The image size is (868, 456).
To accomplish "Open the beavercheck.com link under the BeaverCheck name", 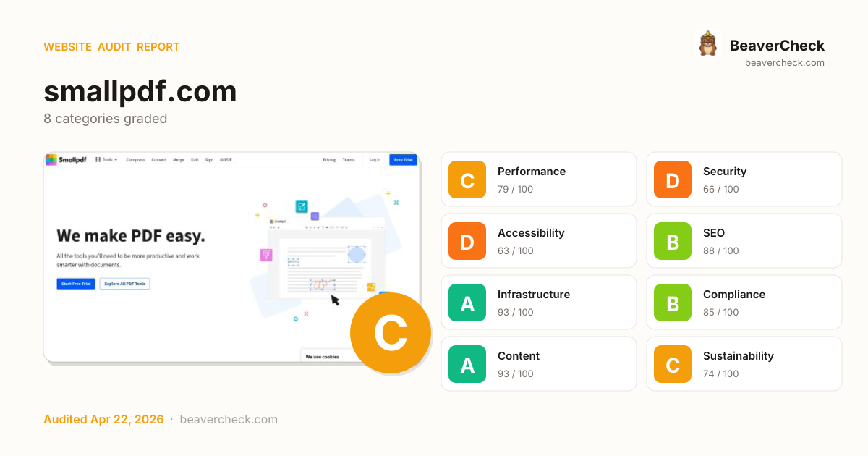I will [784, 63].
